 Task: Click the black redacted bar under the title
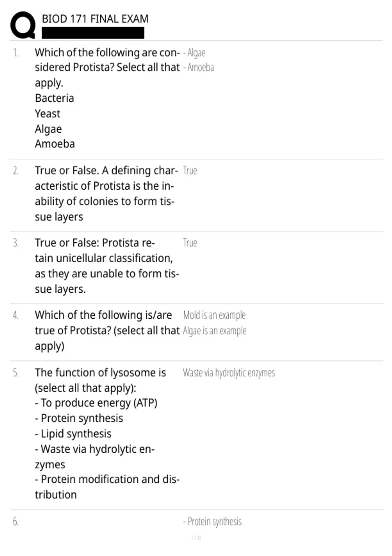(x=93, y=33)
